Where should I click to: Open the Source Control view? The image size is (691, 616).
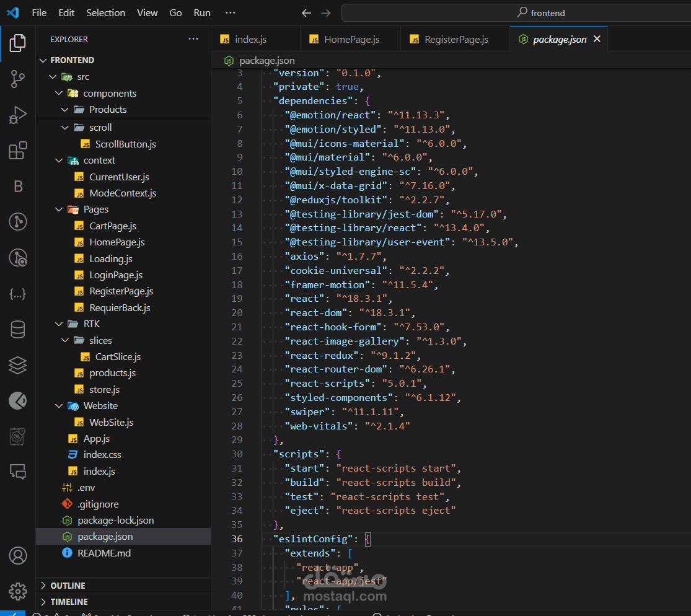click(x=17, y=79)
